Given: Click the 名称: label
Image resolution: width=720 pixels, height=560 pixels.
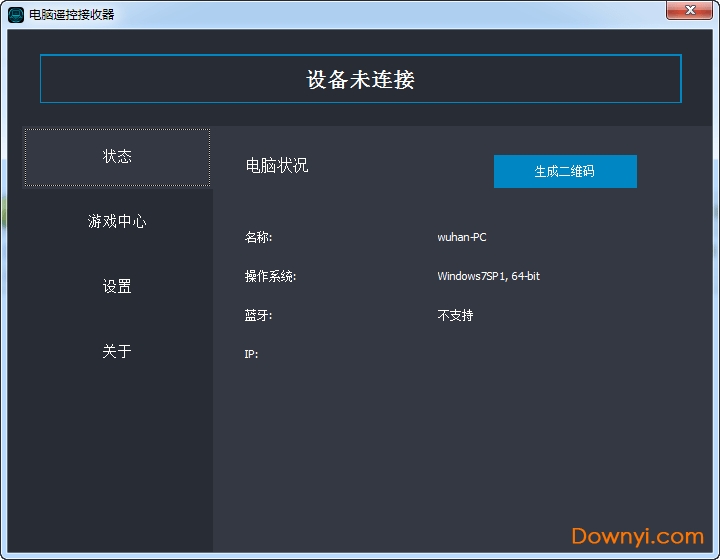Looking at the screenshot, I should (x=258, y=237).
